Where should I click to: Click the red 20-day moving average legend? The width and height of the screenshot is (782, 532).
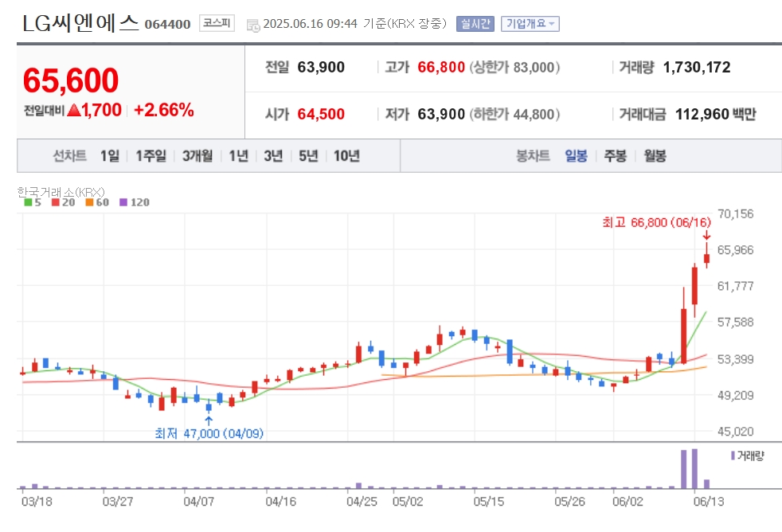coord(64,202)
